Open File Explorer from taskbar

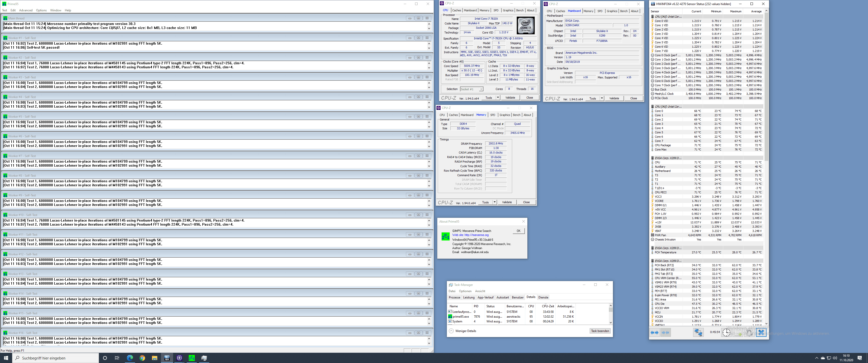tap(155, 358)
